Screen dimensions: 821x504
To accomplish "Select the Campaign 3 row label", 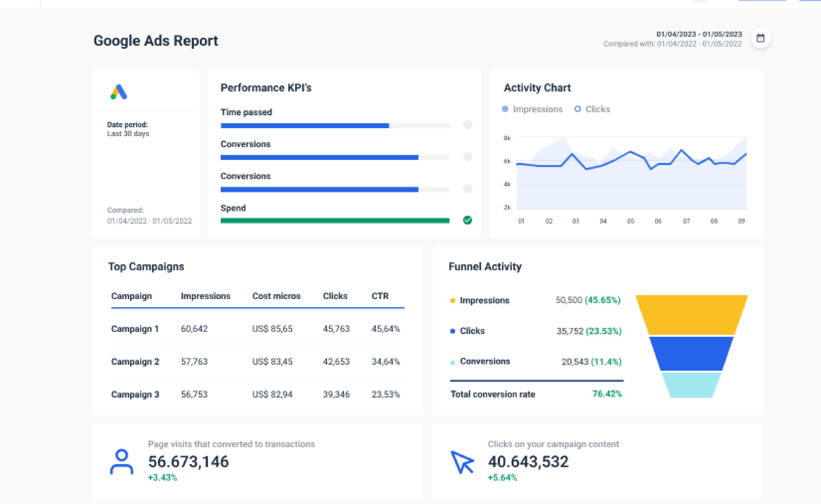I will click(135, 394).
